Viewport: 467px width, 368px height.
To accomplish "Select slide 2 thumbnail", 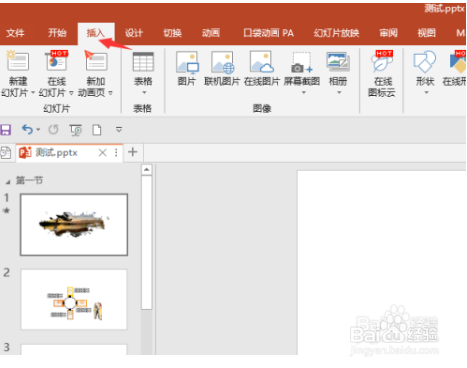I will pos(74,300).
